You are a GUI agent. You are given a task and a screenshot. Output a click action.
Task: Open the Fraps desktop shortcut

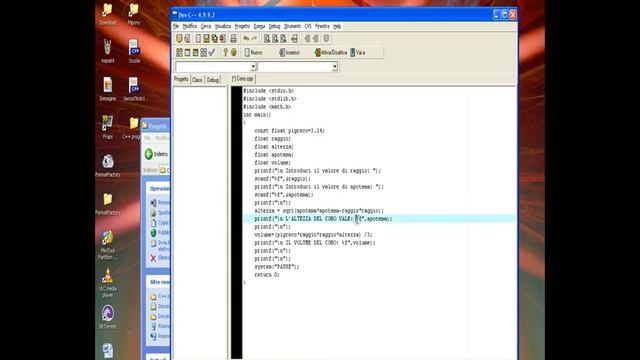click(x=108, y=127)
